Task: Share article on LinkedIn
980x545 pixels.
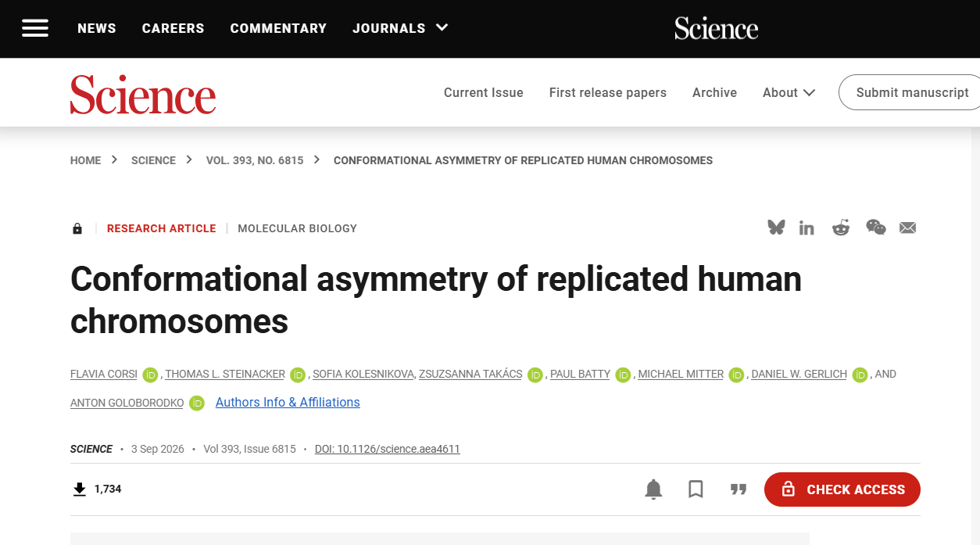Action: point(807,228)
